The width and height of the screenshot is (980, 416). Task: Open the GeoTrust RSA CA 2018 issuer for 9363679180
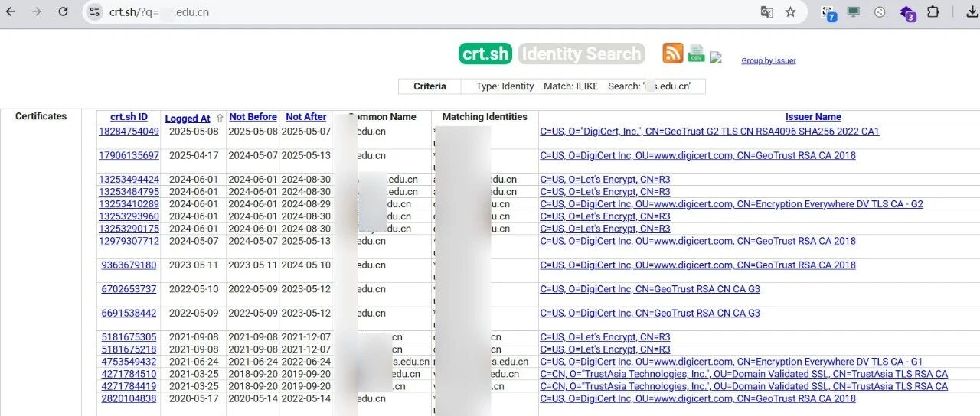698,265
